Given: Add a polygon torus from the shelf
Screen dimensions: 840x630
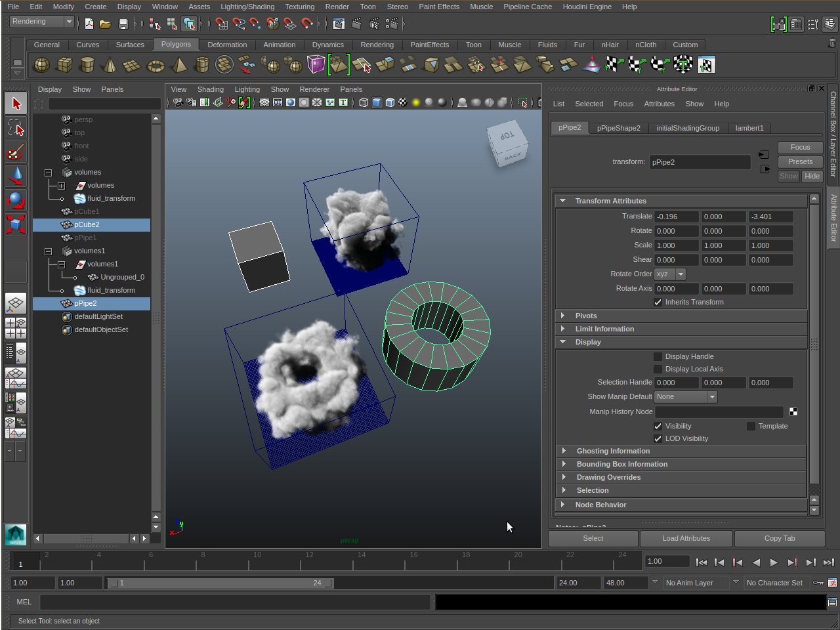Looking at the screenshot, I should [x=156, y=65].
